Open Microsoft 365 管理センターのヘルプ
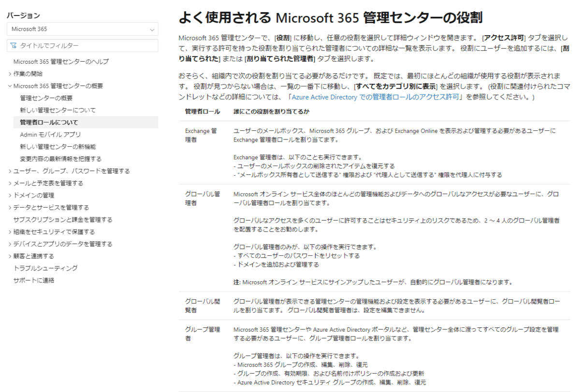This screenshot has width=580, height=392. click(61, 61)
